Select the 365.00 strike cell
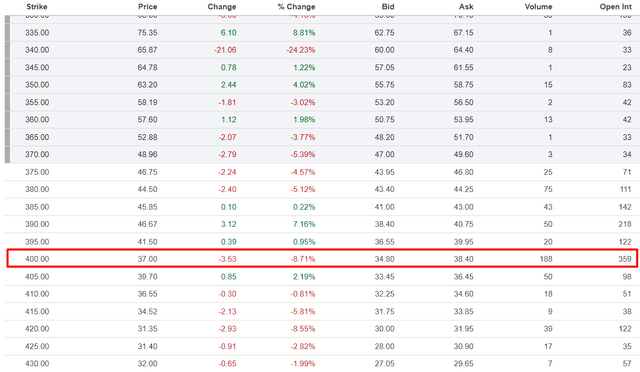Image resolution: width=640 pixels, height=372 pixels. pos(37,137)
